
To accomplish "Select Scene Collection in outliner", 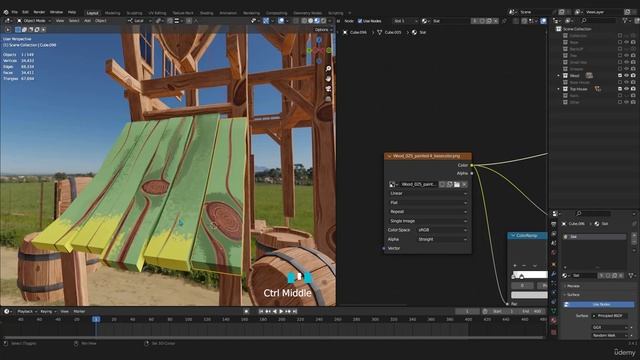I will 577,29.
